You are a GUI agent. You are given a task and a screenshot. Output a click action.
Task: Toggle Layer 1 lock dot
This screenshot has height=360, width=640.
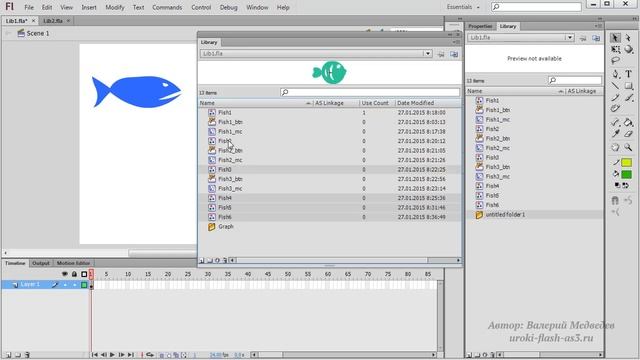coord(74,285)
